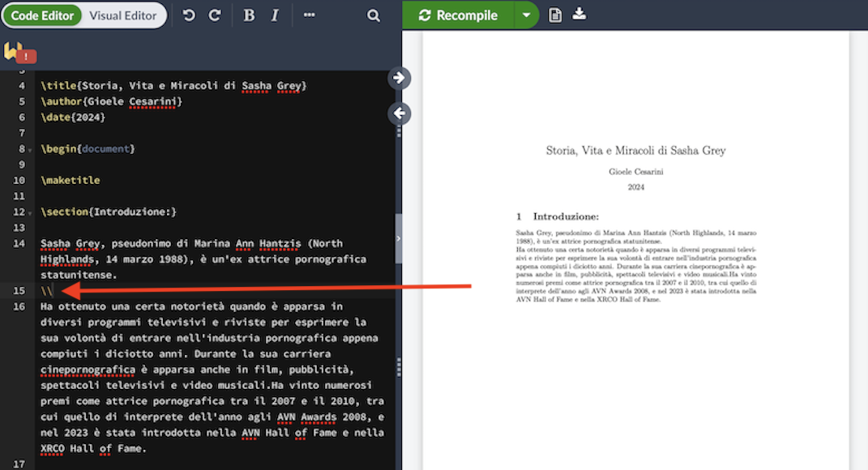The width and height of the screenshot is (868, 470).
Task: Click the chevron on the editor-PDF divider
Action: (399, 238)
